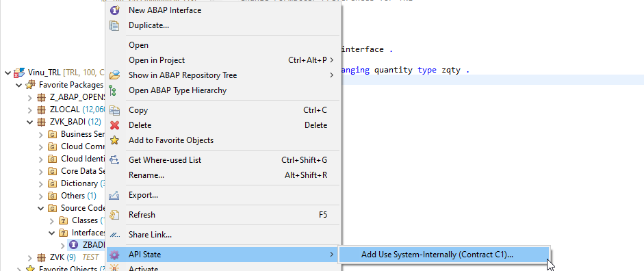Collapse the Vinu_TRL project node

click(8, 73)
